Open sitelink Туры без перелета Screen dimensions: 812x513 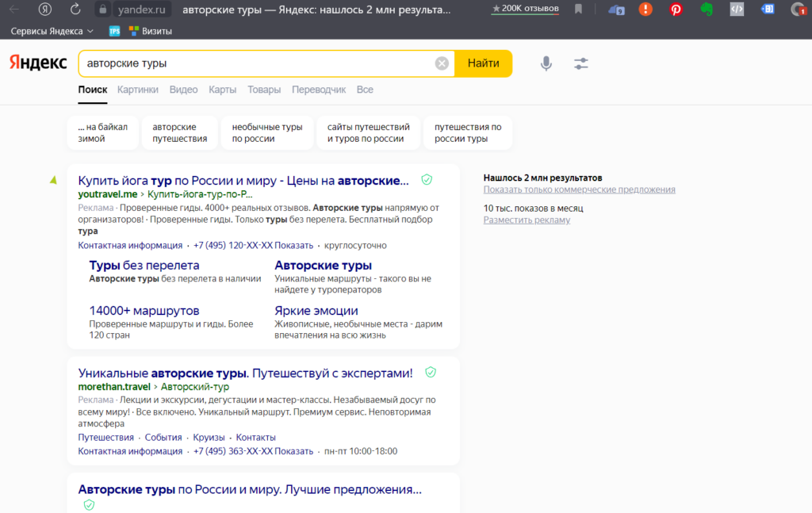[x=144, y=265]
